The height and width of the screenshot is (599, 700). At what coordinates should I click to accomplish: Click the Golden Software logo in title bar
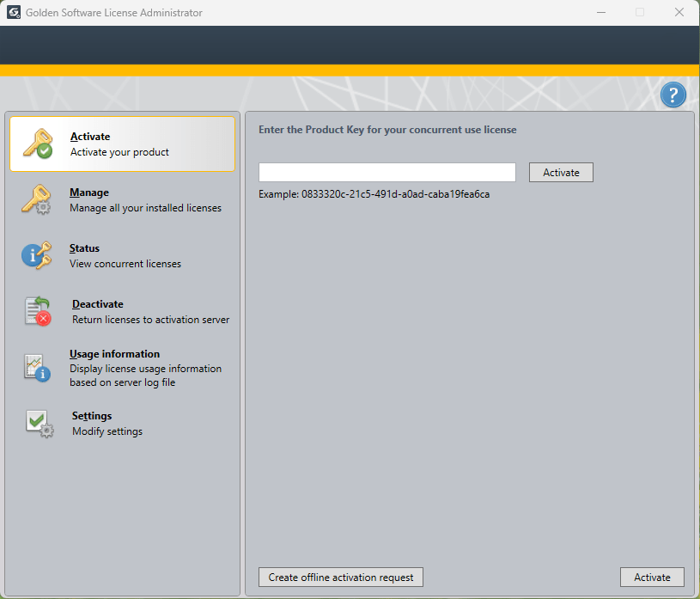click(x=14, y=12)
